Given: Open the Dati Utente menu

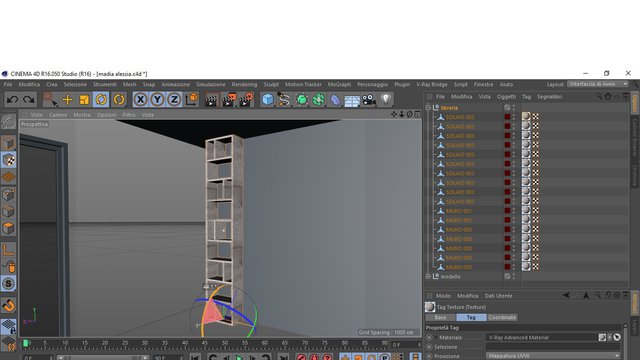Looking at the screenshot, I should tap(498, 296).
